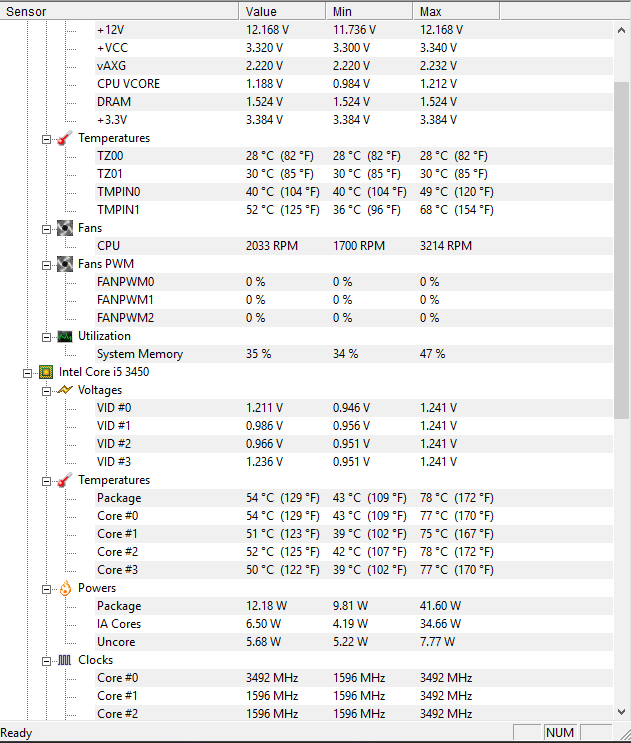The height and width of the screenshot is (743, 631).
Task: Click the CPU Voltages lightning icon
Action: [x=65, y=390]
